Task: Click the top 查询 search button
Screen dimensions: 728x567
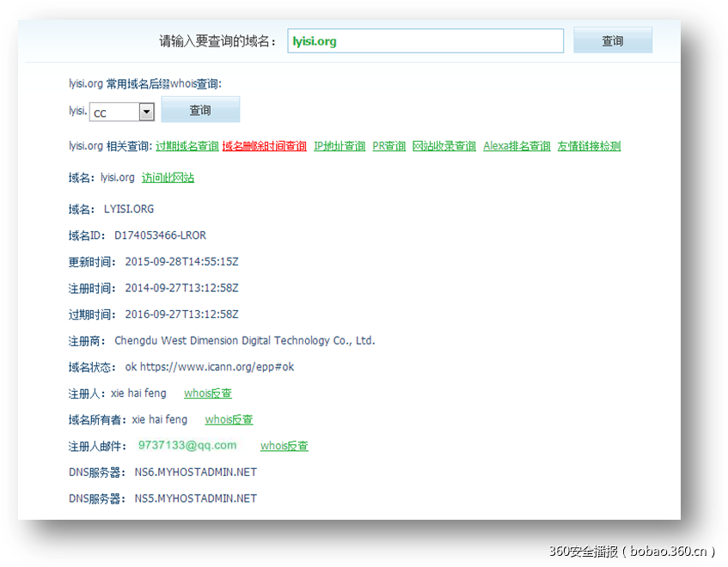Action: click(x=612, y=40)
